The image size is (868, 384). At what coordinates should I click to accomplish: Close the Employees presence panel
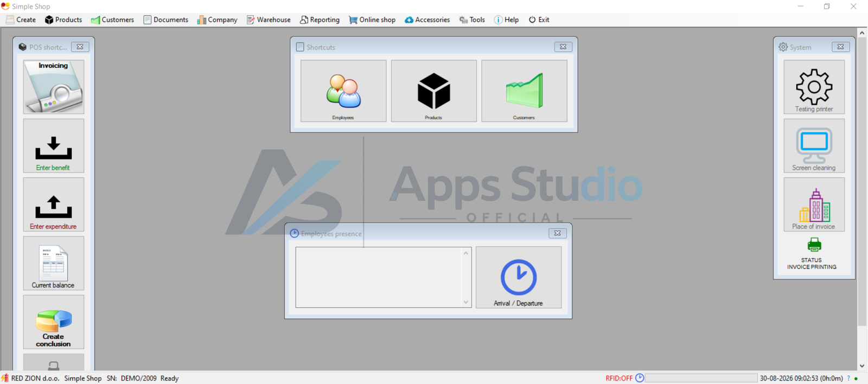tap(557, 233)
